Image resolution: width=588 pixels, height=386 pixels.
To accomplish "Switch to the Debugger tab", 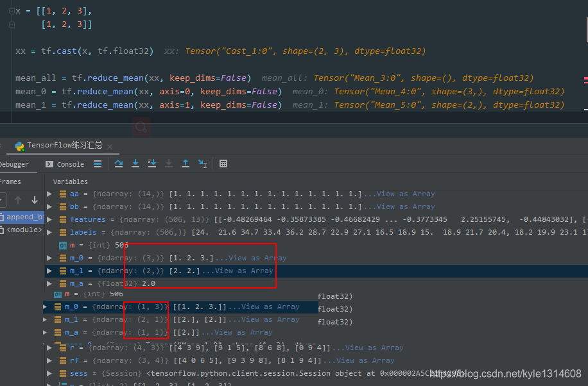I will [x=14, y=164].
